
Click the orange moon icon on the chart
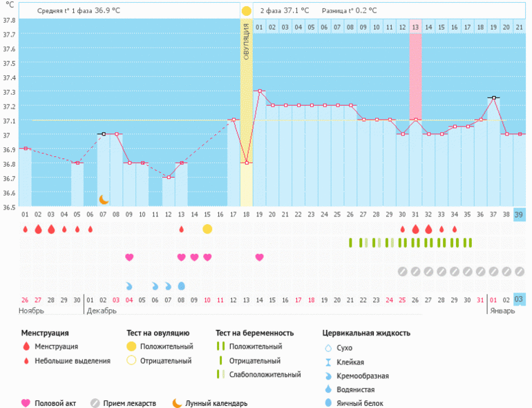pyautogui.click(x=103, y=199)
